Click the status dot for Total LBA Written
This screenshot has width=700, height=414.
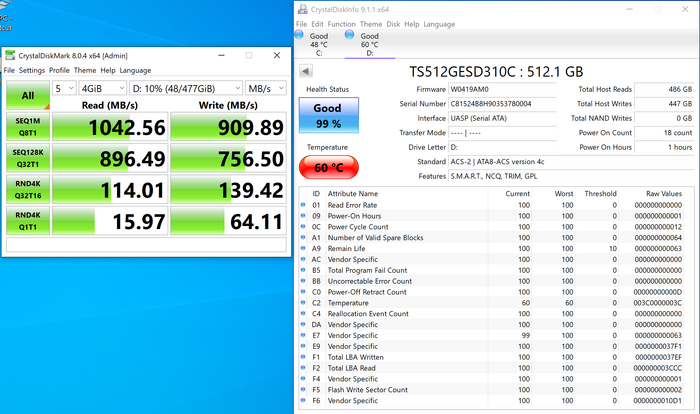point(303,357)
